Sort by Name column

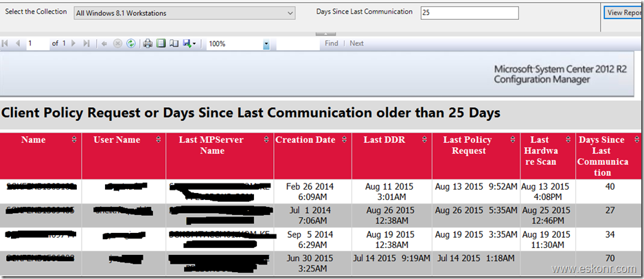tap(74, 140)
